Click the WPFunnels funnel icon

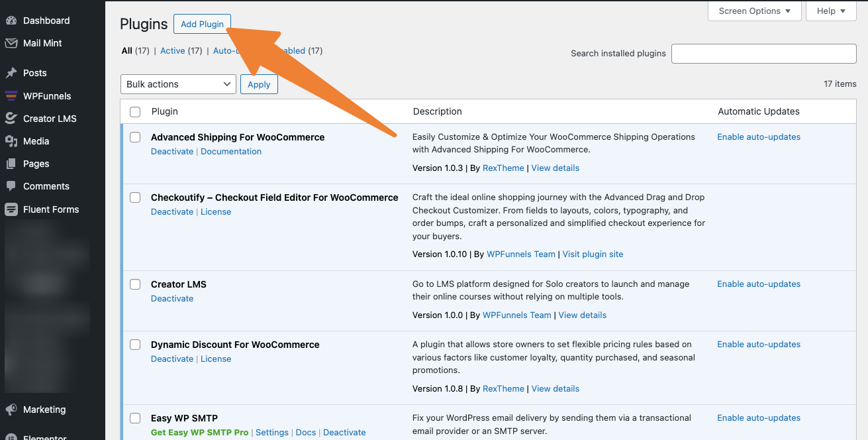[x=11, y=96]
